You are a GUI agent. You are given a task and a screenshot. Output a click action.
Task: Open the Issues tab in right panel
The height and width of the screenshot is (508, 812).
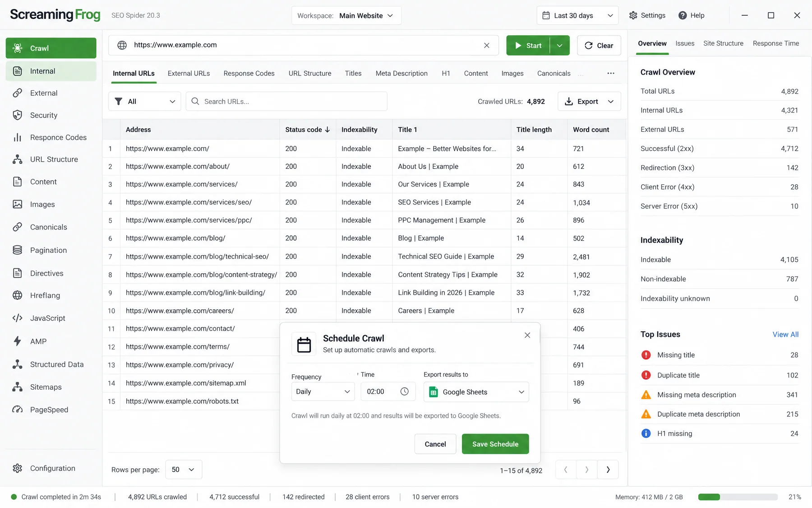tap(685, 43)
